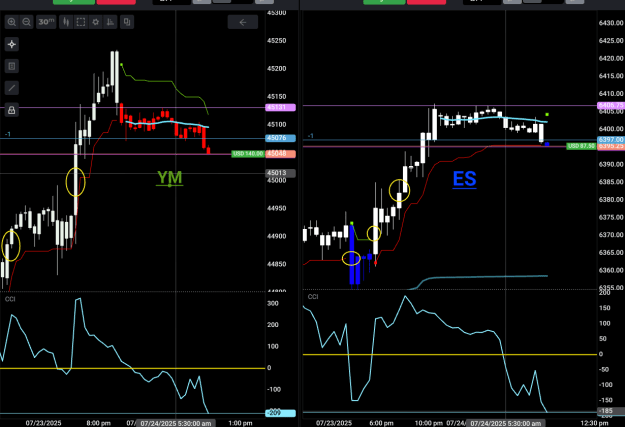The width and height of the screenshot is (625, 427).
Task: Click the pink 6406.75 price label
Action: (611, 105)
